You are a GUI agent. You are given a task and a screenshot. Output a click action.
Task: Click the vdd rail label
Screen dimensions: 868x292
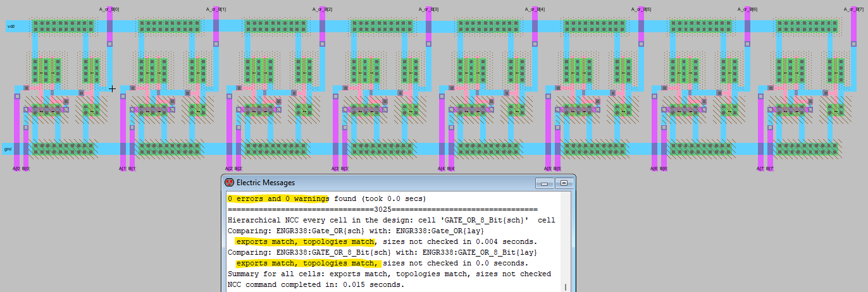pos(10,27)
